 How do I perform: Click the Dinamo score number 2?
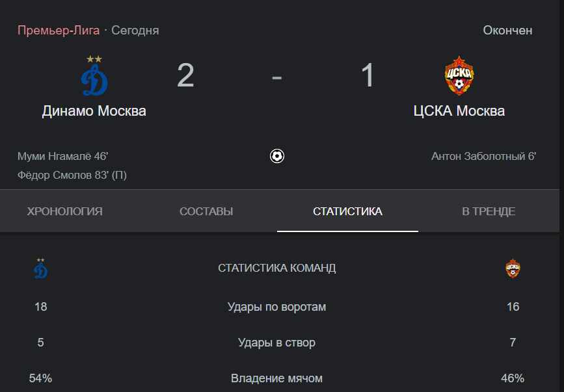(x=185, y=75)
